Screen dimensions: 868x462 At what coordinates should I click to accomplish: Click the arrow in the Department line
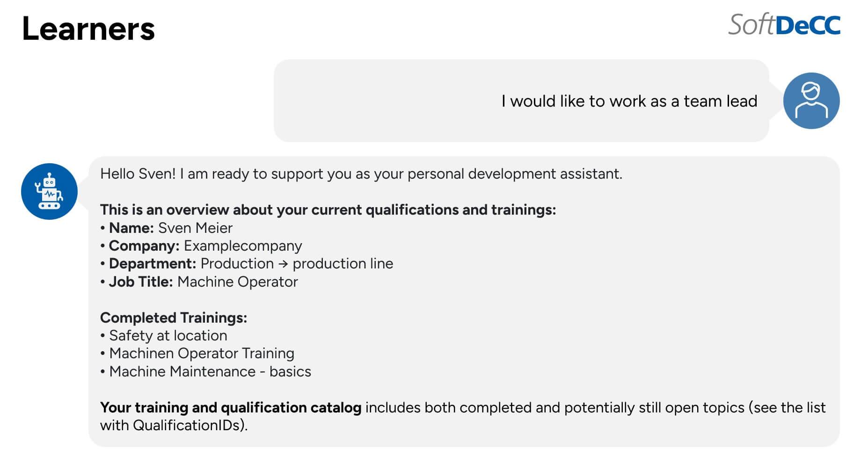pyautogui.click(x=283, y=264)
